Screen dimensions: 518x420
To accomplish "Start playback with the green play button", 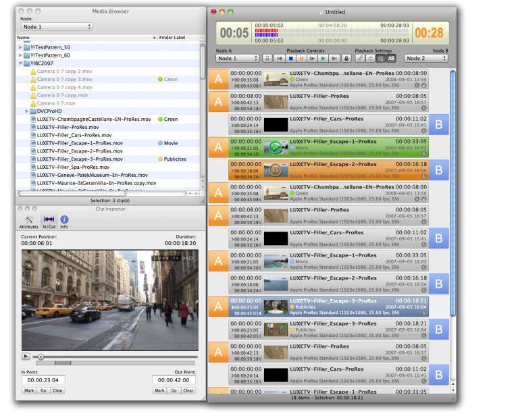I will pyautogui.click(x=323, y=59).
